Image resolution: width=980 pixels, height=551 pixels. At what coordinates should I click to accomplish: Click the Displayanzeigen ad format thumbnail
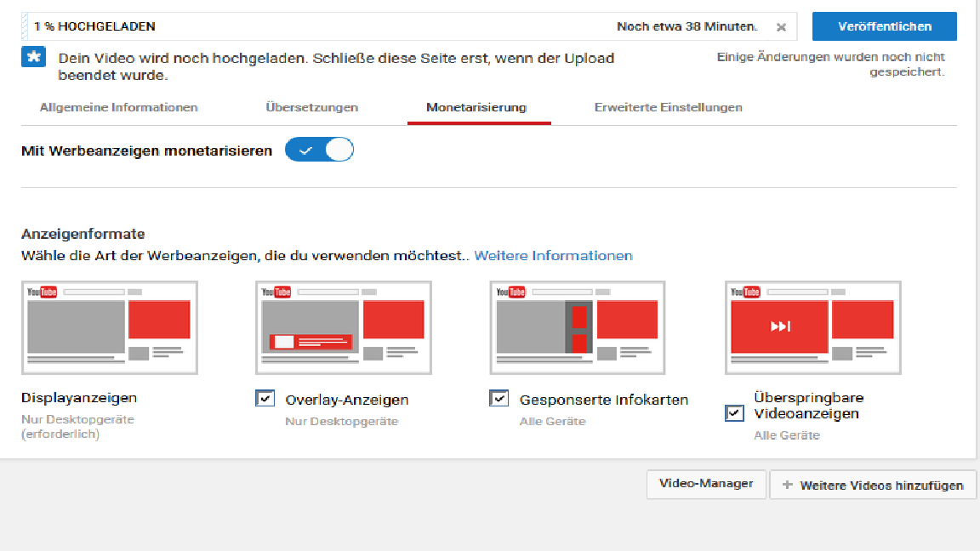[110, 327]
